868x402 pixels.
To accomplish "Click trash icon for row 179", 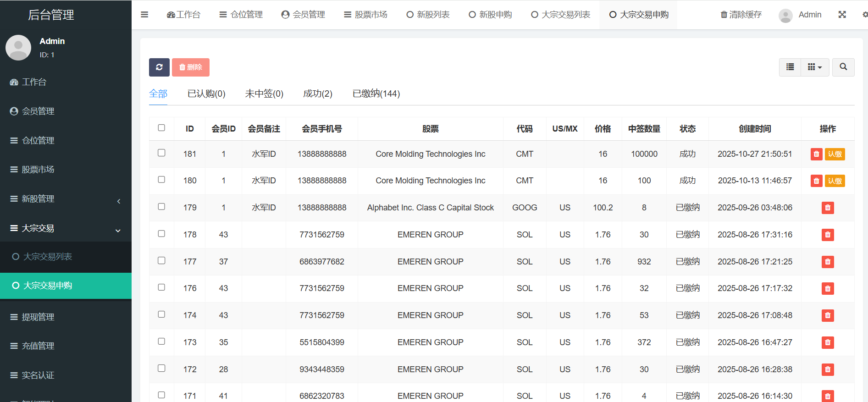I will 827,208.
